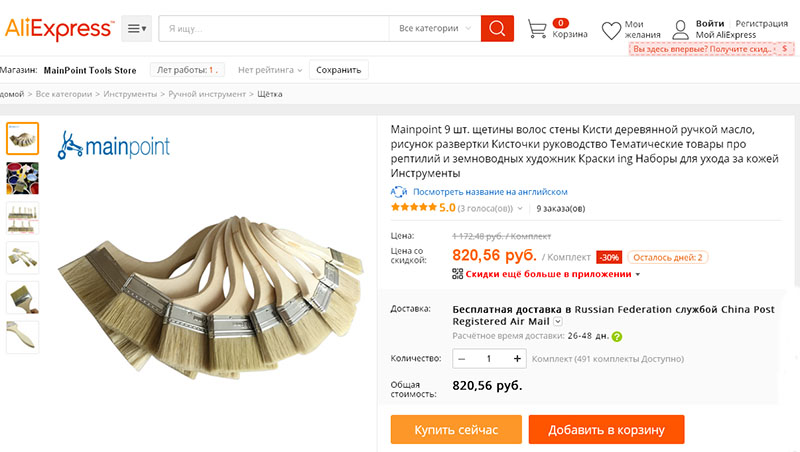
Task: Select the "Инструменты" breadcrumb
Action: (x=131, y=94)
